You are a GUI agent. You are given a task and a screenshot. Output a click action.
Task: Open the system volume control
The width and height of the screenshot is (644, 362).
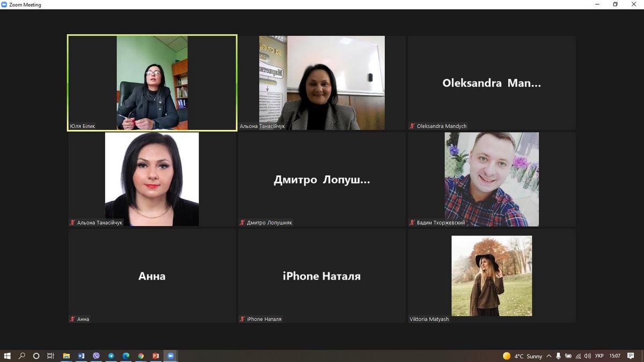pos(588,356)
